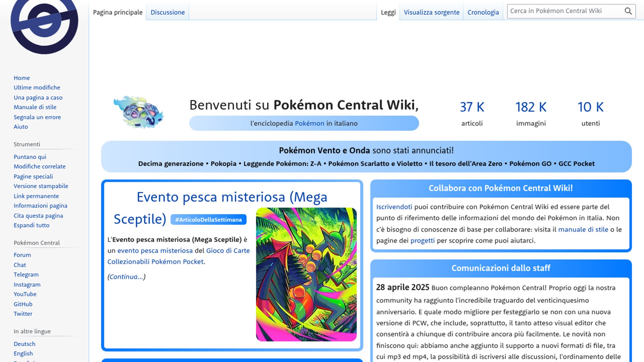Open Pagine speciali link
The height and width of the screenshot is (362, 644).
point(33,176)
